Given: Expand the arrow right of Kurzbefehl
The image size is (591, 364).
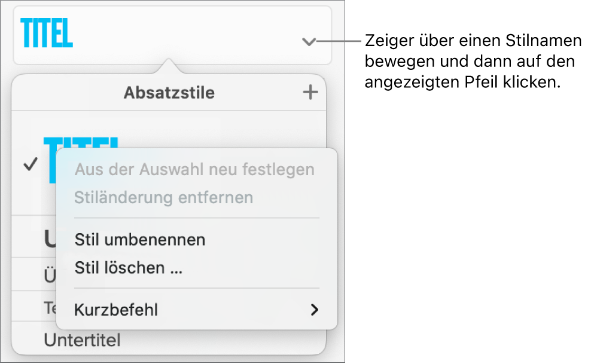Looking at the screenshot, I should tap(314, 310).
